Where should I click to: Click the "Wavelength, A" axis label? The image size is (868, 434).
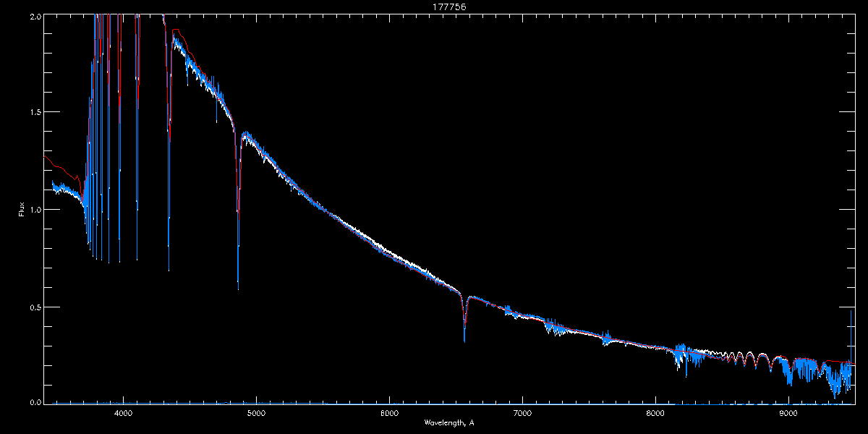coord(448,422)
